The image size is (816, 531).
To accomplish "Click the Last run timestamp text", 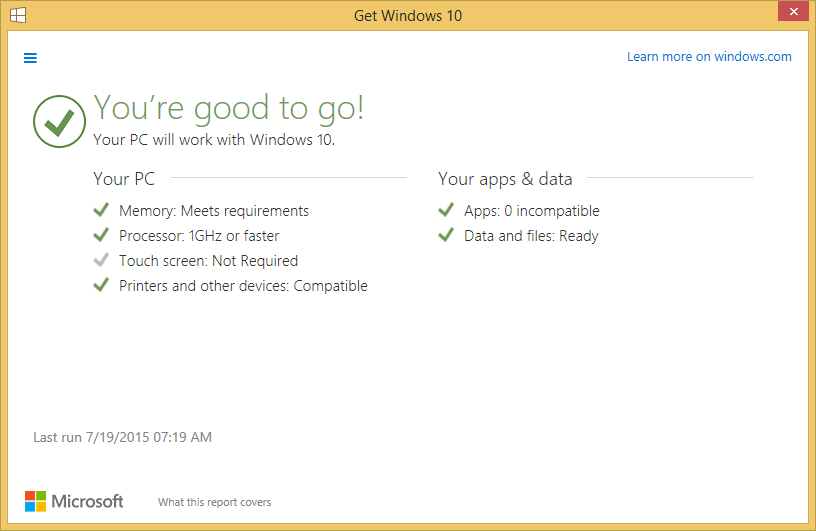I will [x=122, y=437].
